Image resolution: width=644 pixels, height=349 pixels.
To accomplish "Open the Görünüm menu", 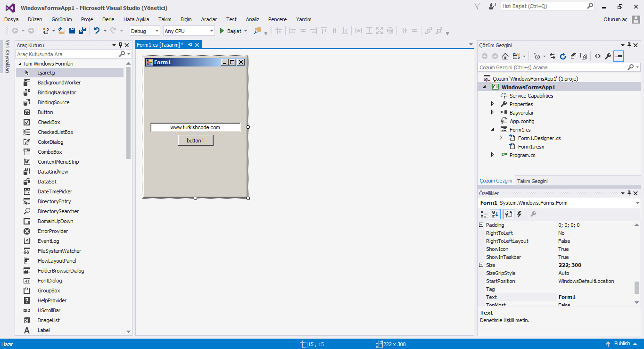I will point(62,19).
